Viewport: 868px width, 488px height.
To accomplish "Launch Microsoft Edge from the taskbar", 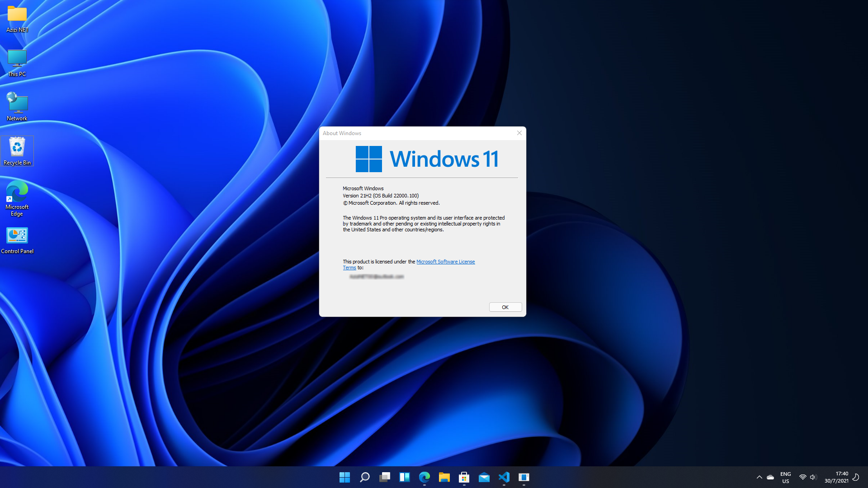I will point(425,477).
